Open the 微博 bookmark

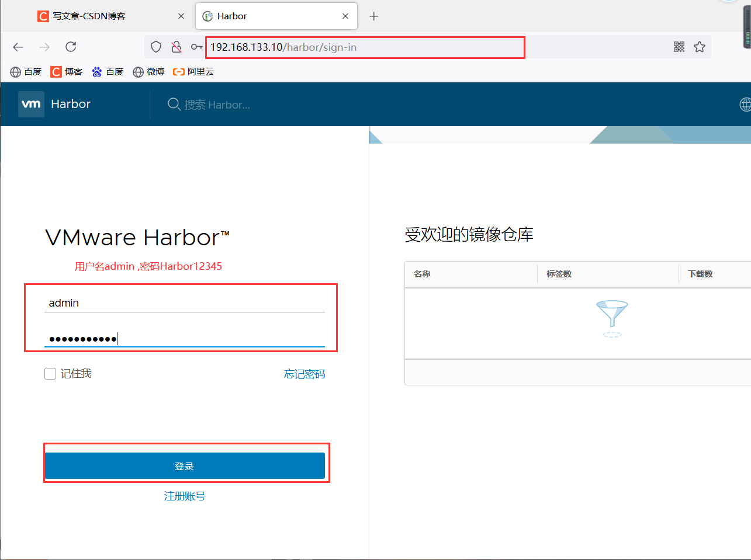coord(148,72)
